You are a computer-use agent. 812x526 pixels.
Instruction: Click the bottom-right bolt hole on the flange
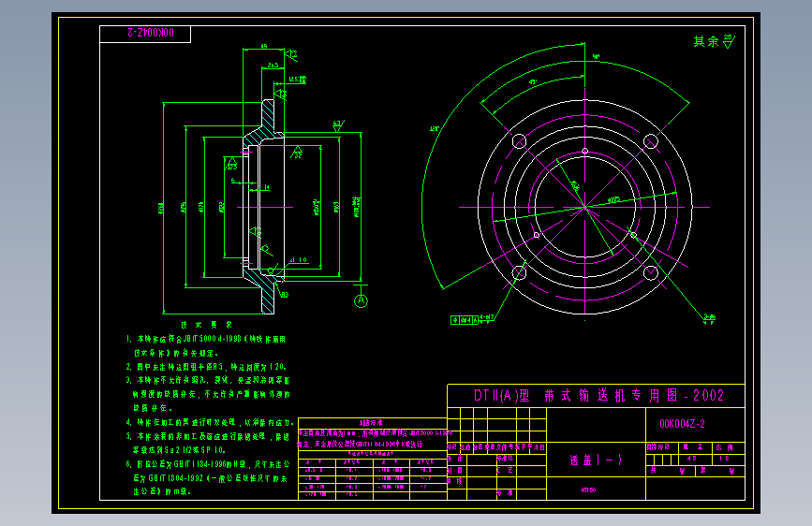[650, 273]
